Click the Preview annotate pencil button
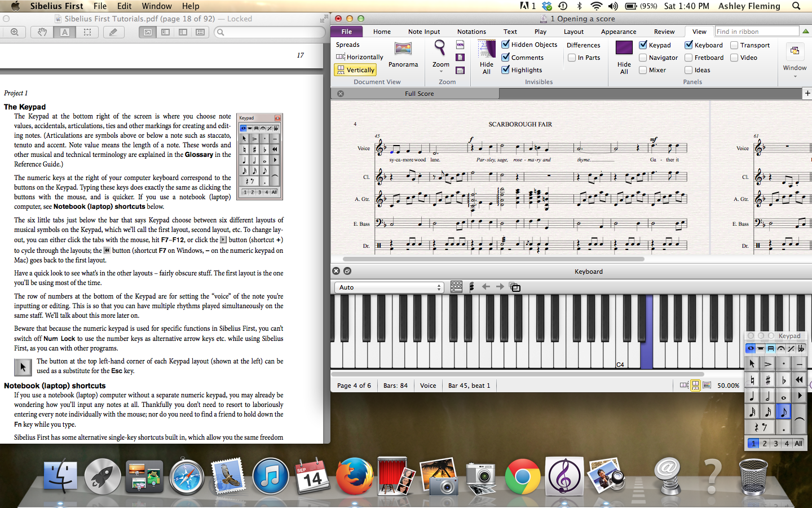 click(x=113, y=32)
